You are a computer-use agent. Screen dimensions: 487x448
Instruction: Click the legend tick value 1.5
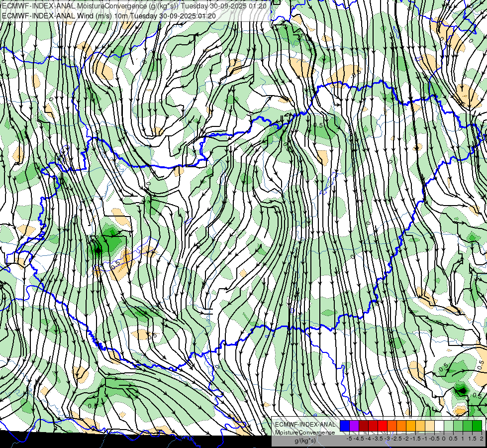[472, 439]
